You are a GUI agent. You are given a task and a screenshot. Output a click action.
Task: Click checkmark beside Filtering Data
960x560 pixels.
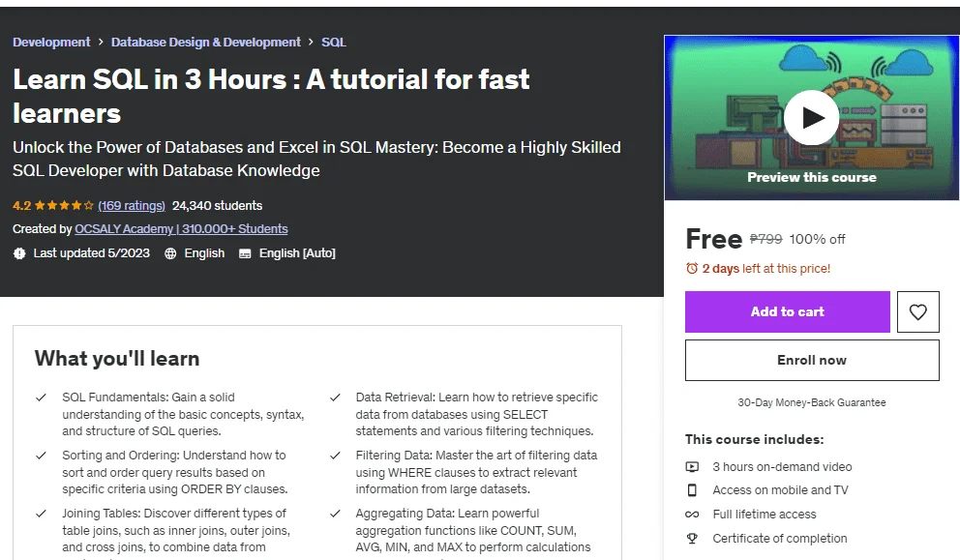[335, 456]
